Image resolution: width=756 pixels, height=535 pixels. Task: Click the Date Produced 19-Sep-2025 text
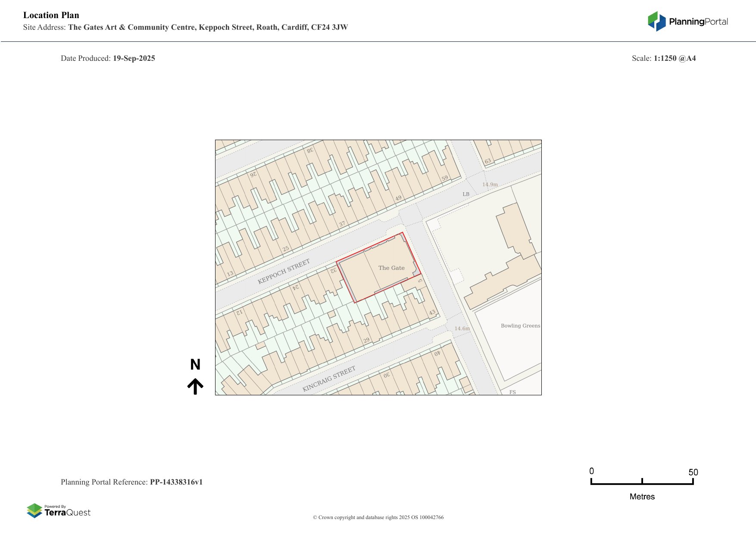click(x=108, y=58)
